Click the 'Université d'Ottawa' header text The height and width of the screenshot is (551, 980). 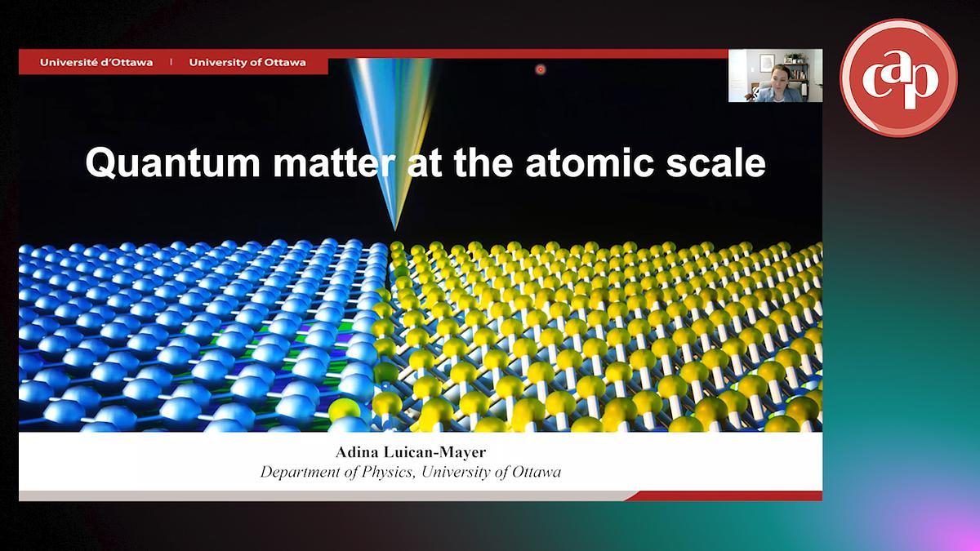(x=96, y=62)
